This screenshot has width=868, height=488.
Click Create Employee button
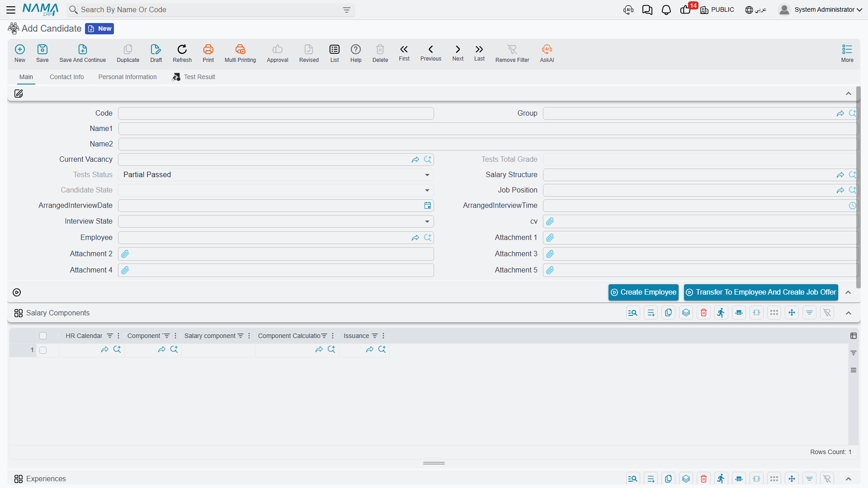[x=643, y=292]
